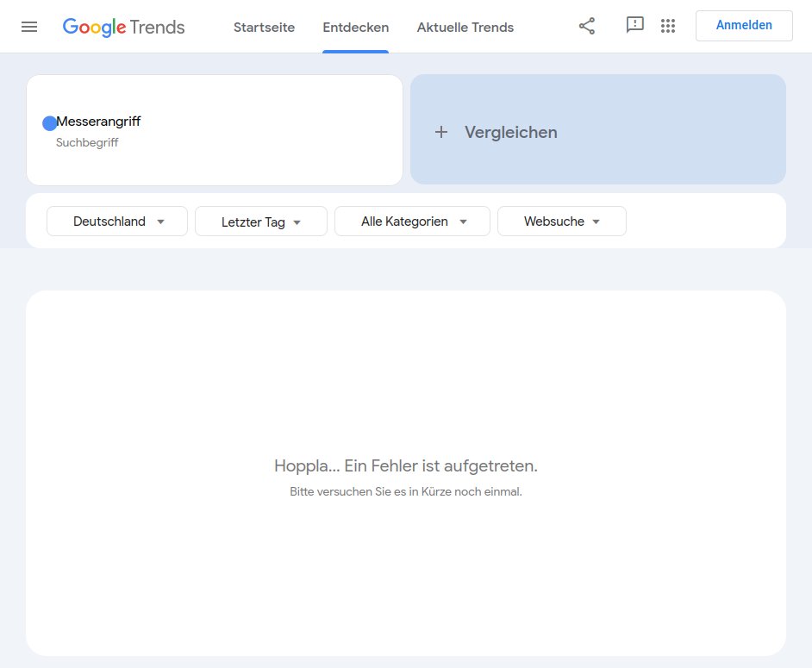Viewport: 812px width, 668px height.
Task: Open the Aktuelle Trends tab
Action: pos(465,27)
